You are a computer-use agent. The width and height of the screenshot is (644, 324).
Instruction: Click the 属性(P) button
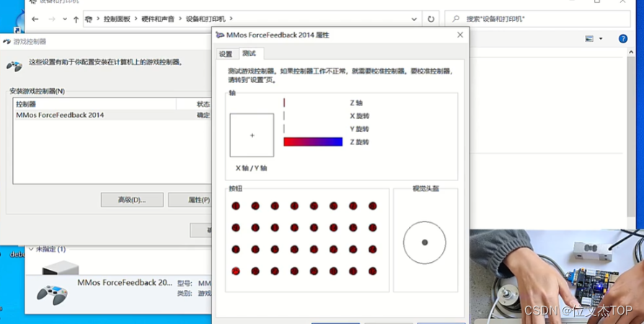coord(190,200)
